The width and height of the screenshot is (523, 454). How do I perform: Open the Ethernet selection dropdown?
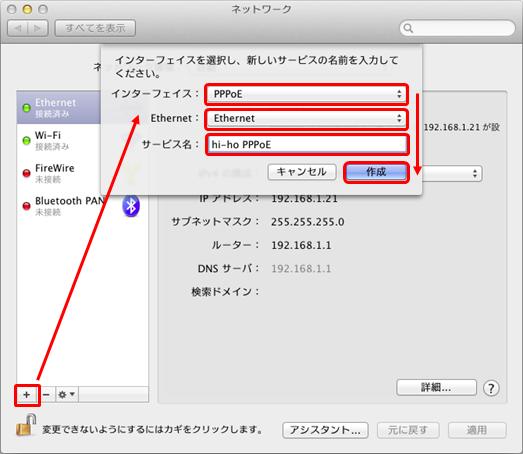tap(306, 118)
